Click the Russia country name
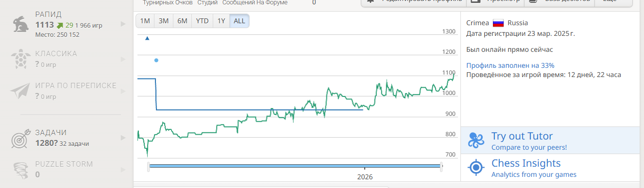Viewport: 644px width, 188px height. 518,23
